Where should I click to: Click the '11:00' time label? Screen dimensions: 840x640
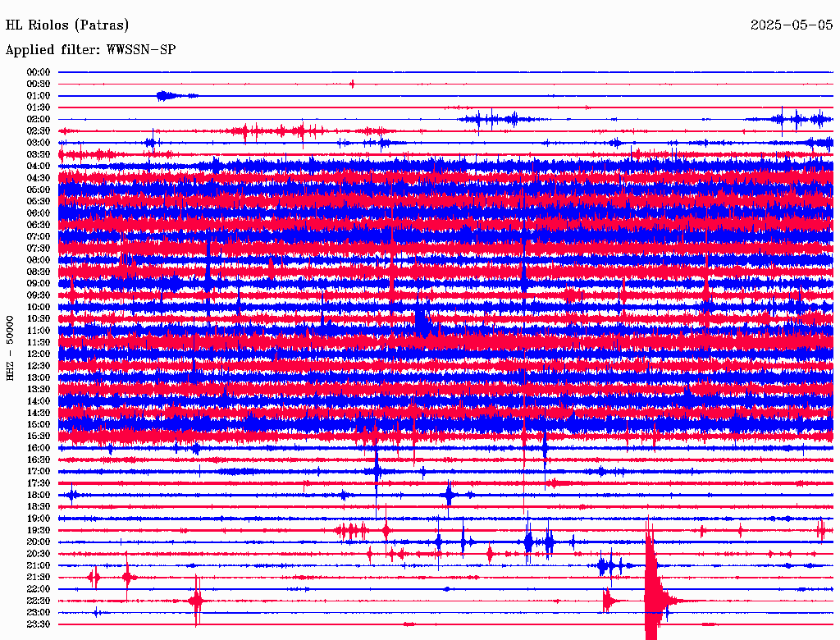coord(39,331)
